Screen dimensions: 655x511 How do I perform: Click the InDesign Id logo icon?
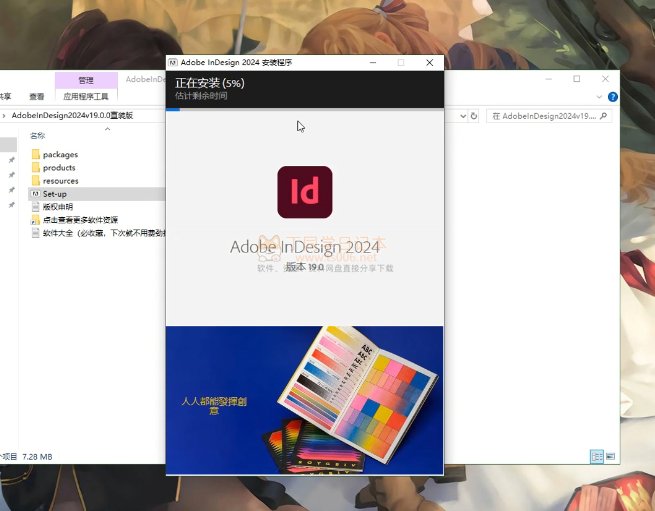(304, 192)
